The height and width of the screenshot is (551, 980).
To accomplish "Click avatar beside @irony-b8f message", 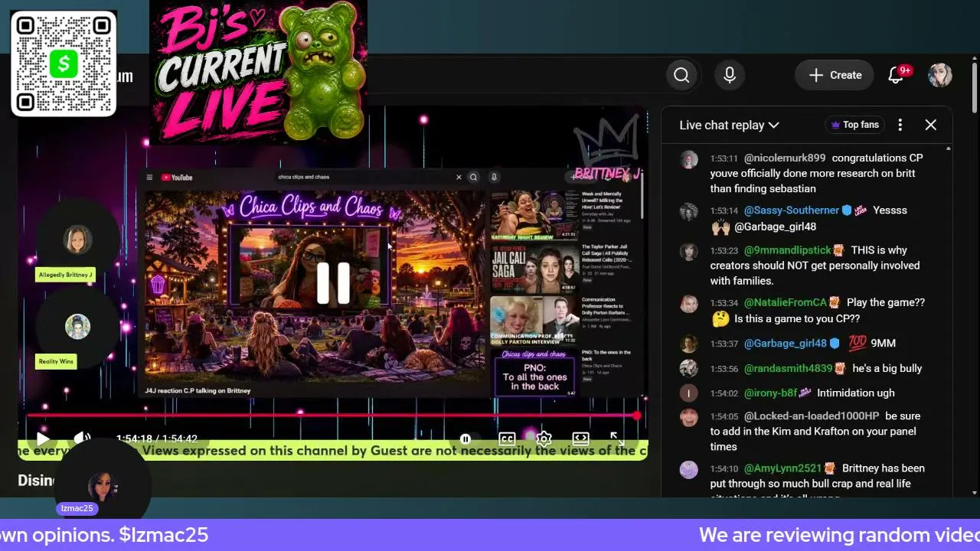I will click(689, 394).
